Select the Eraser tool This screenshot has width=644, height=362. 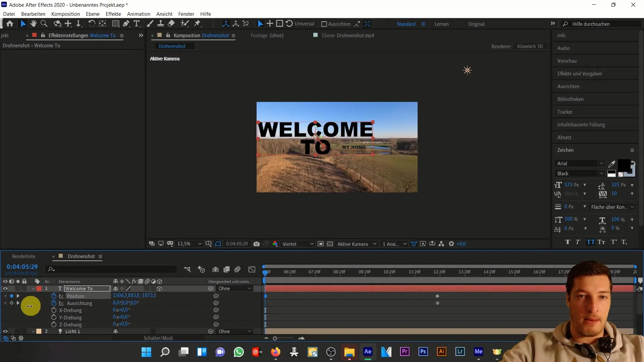point(171,24)
